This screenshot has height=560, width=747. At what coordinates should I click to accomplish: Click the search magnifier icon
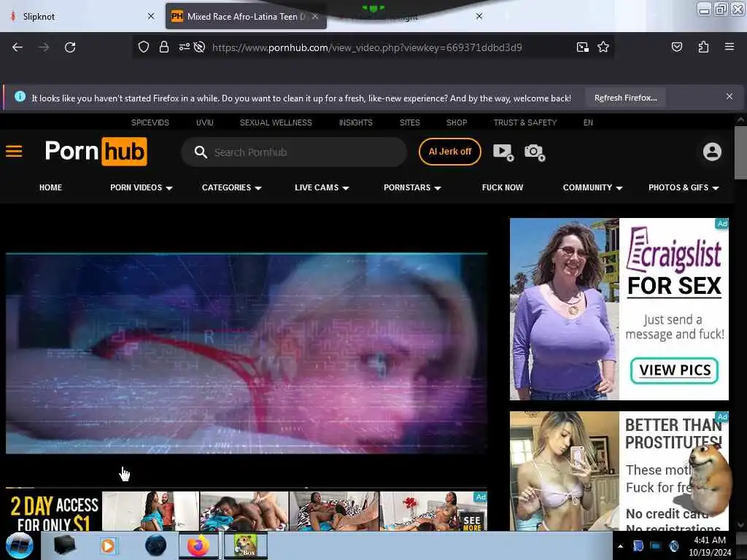tap(201, 152)
